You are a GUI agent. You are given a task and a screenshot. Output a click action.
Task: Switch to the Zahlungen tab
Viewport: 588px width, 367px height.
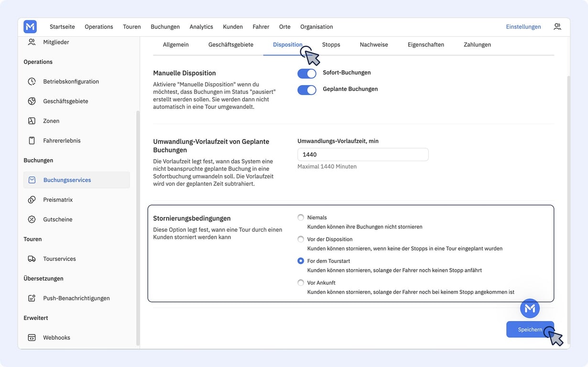point(477,44)
